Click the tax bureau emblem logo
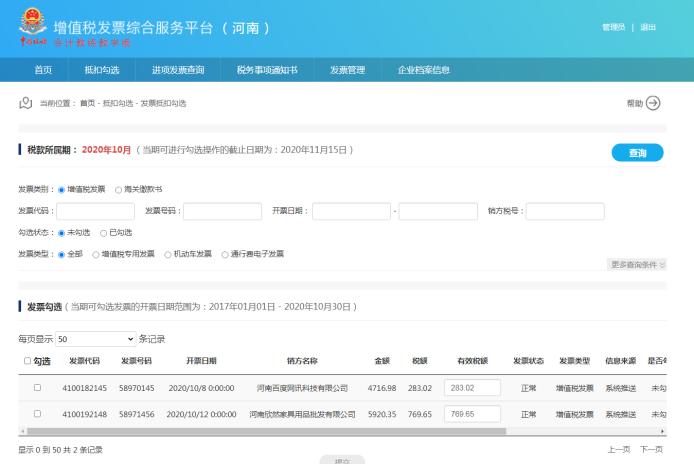The height and width of the screenshot is (464, 694). 33,22
